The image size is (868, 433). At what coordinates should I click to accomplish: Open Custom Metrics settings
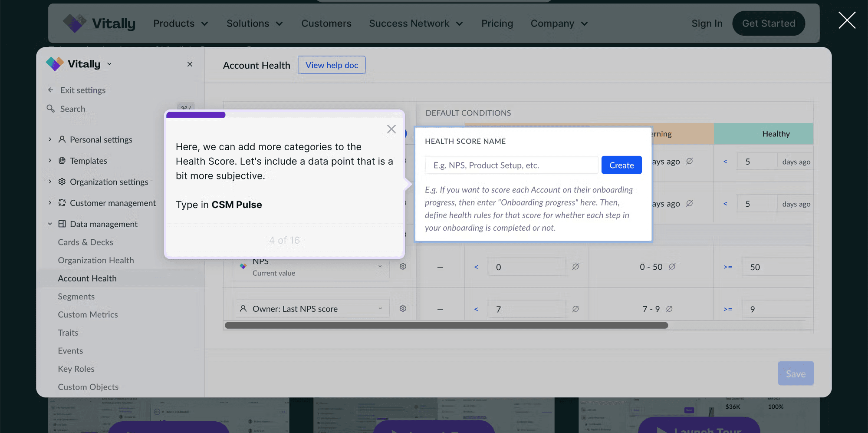click(x=88, y=314)
